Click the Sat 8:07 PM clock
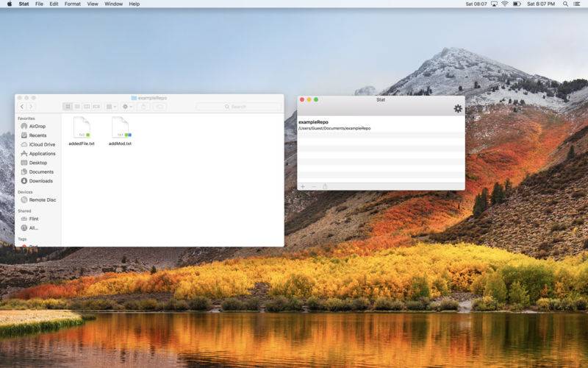Viewport: 588px width, 368px height. pyautogui.click(x=541, y=4)
